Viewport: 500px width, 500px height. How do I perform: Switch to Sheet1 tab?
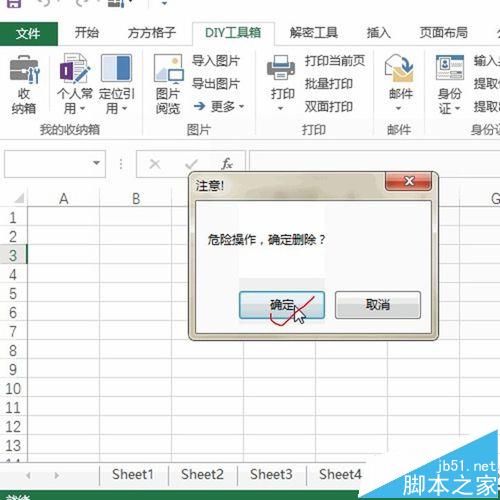click(133, 475)
